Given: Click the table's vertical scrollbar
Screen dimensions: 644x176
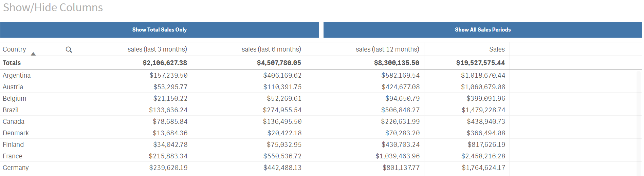Looking at the screenshot, I should click(x=639, y=122).
